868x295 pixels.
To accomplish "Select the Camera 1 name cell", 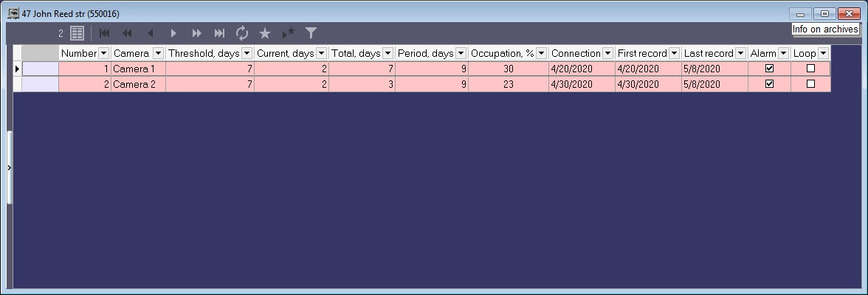I will pos(138,69).
